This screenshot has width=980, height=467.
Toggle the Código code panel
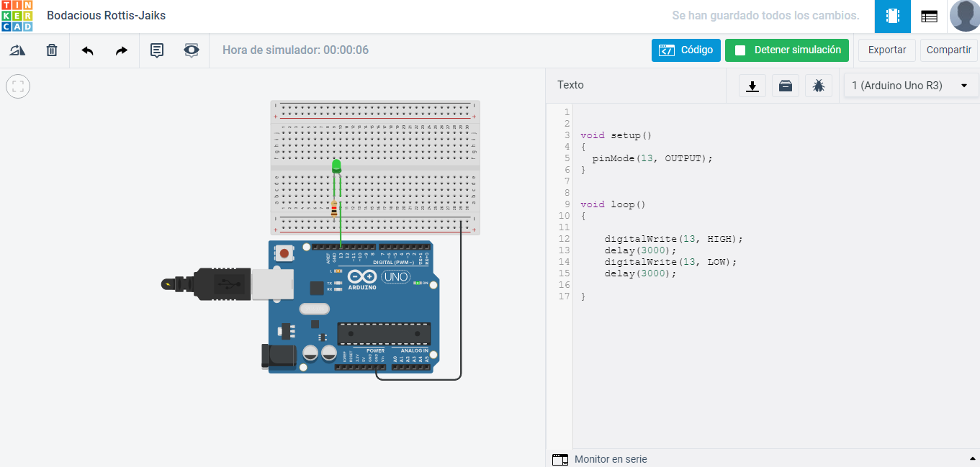[685, 50]
